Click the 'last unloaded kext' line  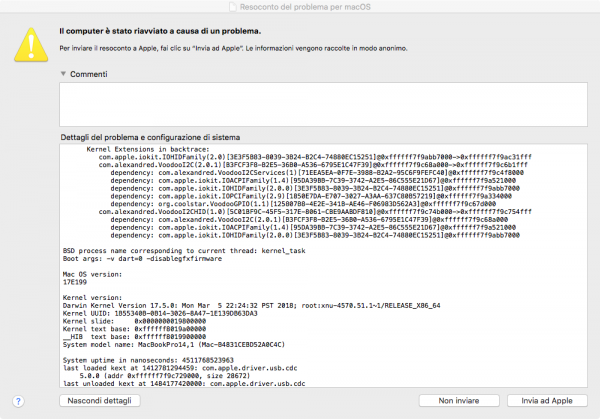(184, 383)
